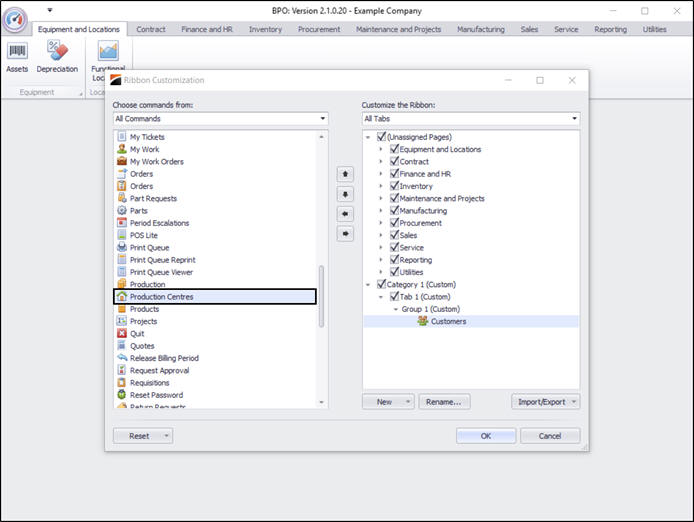Select the My Work person icon
The height and width of the screenshot is (522, 694).
[x=122, y=149]
